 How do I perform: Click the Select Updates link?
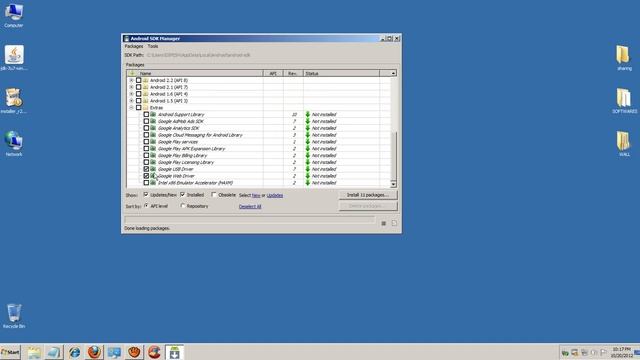click(x=275, y=196)
